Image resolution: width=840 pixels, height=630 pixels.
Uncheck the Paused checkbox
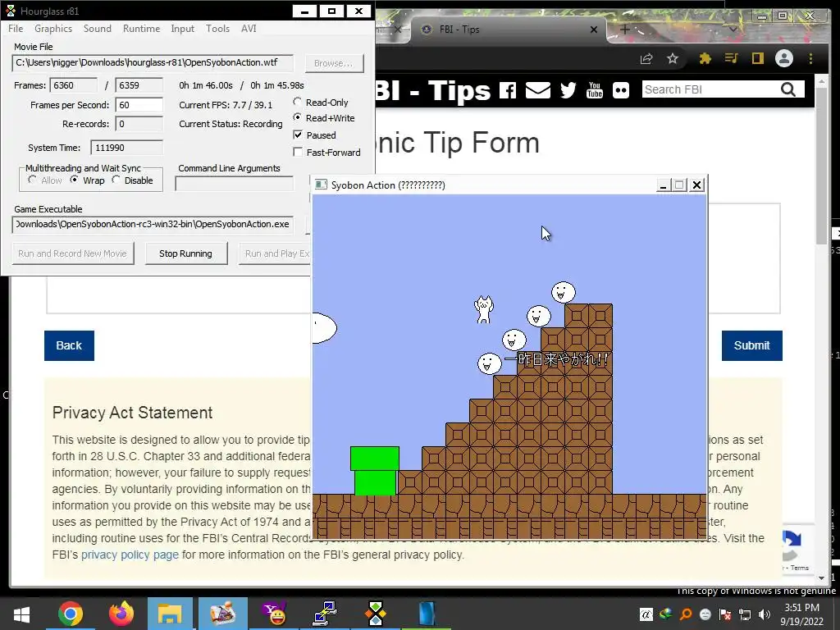click(298, 135)
